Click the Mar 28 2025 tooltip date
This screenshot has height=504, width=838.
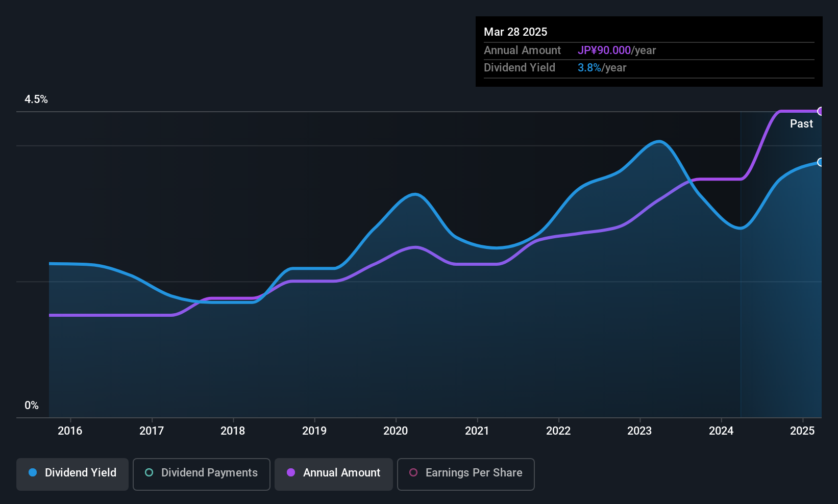tap(515, 32)
